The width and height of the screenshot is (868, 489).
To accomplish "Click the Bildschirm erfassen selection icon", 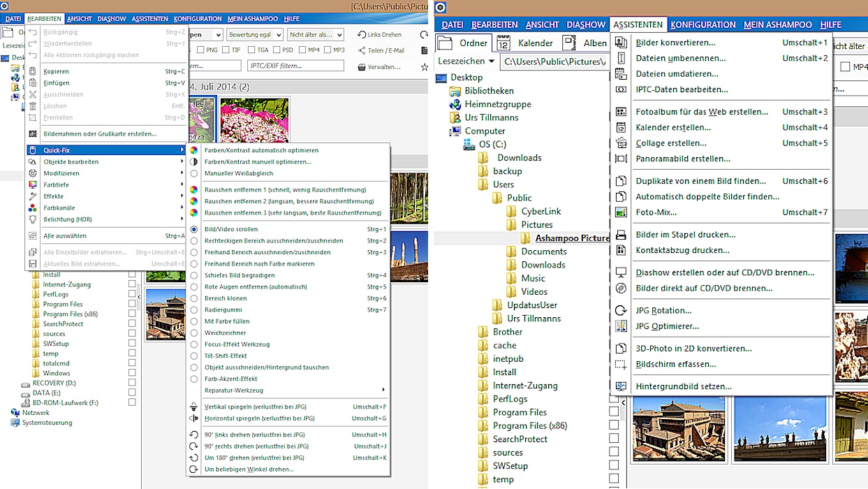I will coord(621,364).
